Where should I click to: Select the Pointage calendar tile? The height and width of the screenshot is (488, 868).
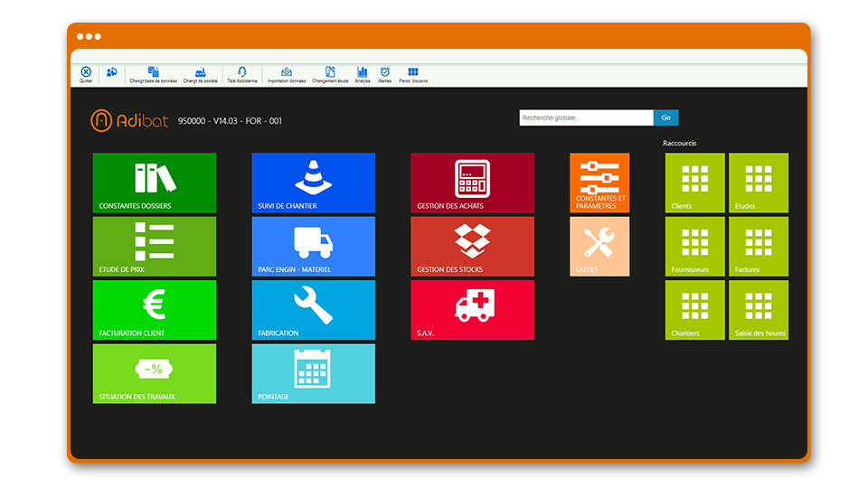point(313,373)
